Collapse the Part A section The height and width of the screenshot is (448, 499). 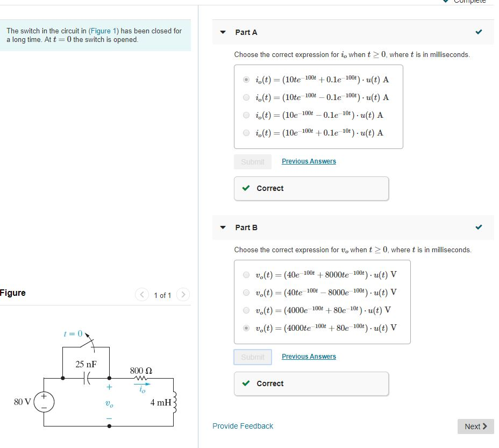(223, 32)
